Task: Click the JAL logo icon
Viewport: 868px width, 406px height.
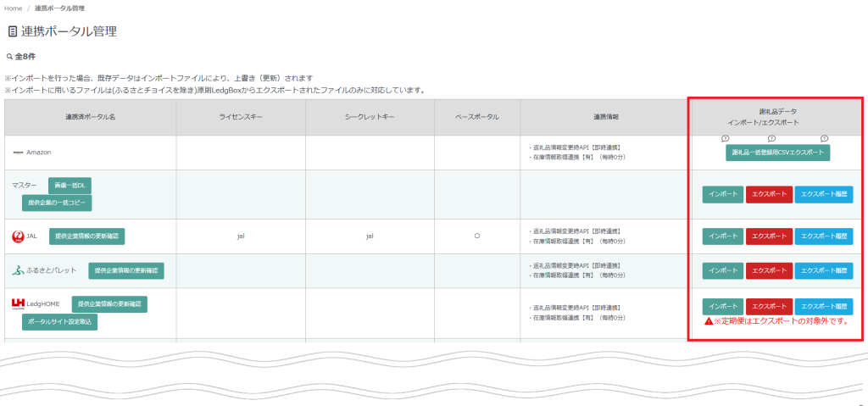Action: (17, 236)
